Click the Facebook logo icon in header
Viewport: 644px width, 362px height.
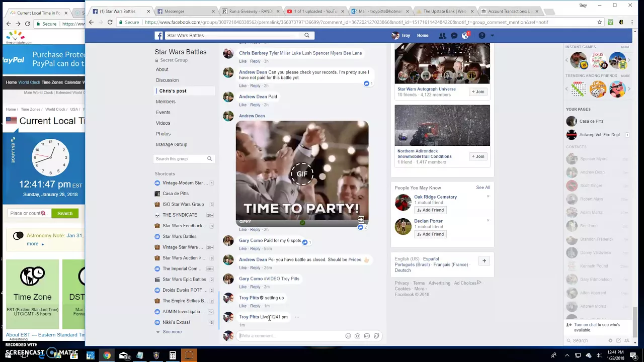point(158,36)
